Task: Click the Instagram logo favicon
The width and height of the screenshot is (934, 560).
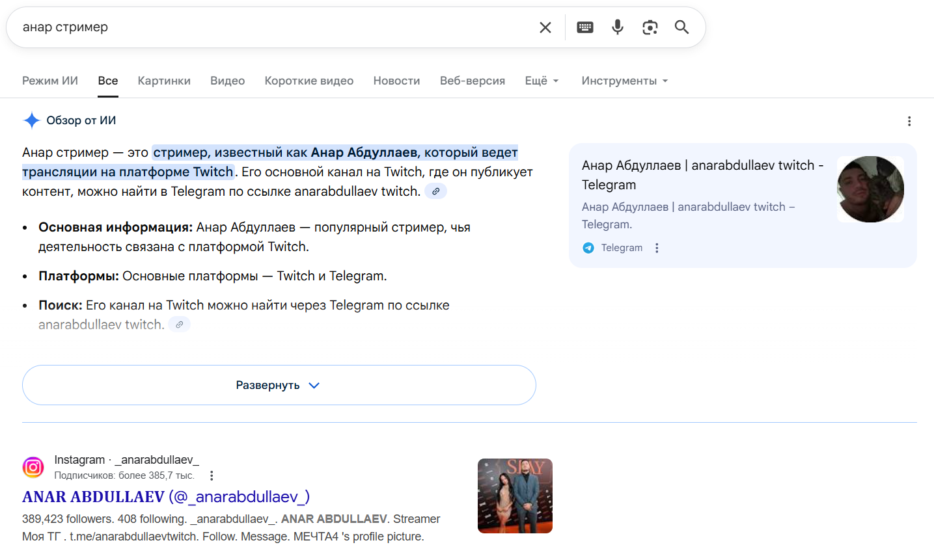Action: [33, 467]
